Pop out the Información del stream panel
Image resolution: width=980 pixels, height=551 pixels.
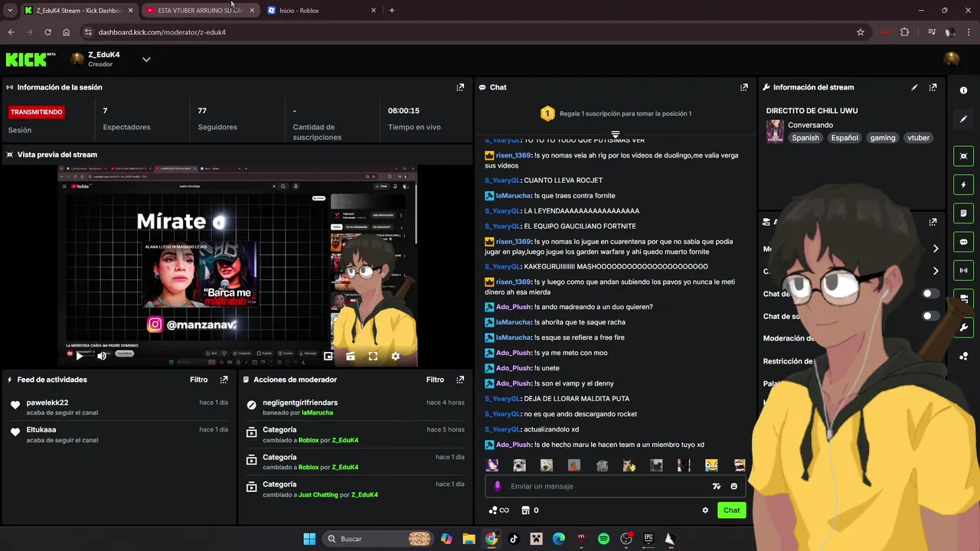pyautogui.click(x=933, y=87)
